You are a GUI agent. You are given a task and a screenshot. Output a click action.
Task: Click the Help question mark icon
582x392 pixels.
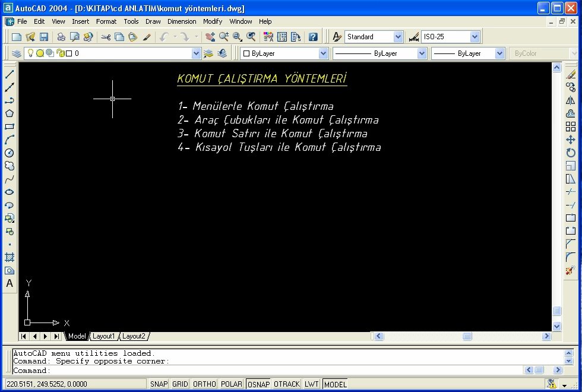click(x=314, y=37)
